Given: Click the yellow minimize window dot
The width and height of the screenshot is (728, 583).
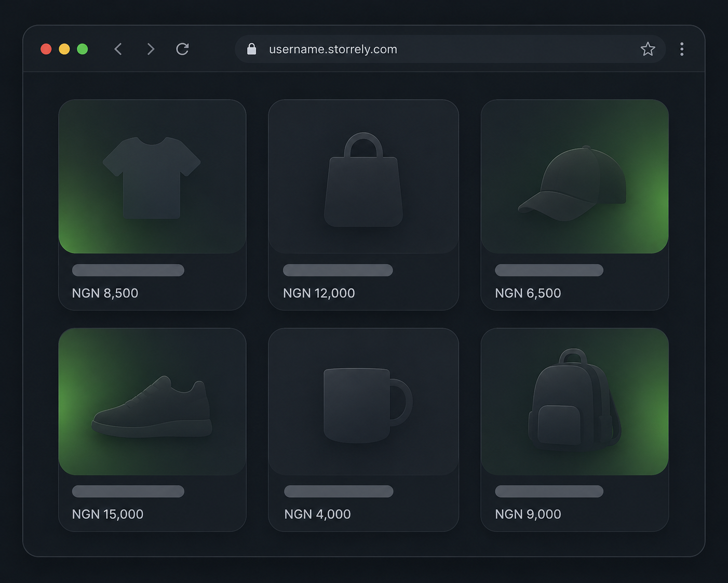Looking at the screenshot, I should (x=64, y=49).
